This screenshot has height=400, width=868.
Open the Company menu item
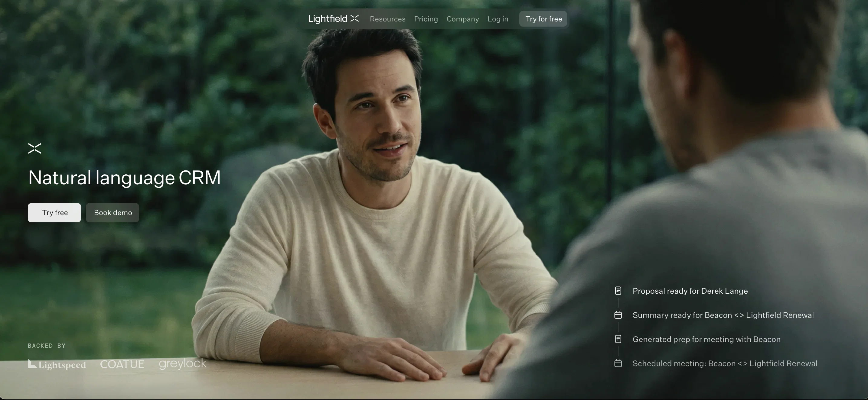(x=463, y=19)
